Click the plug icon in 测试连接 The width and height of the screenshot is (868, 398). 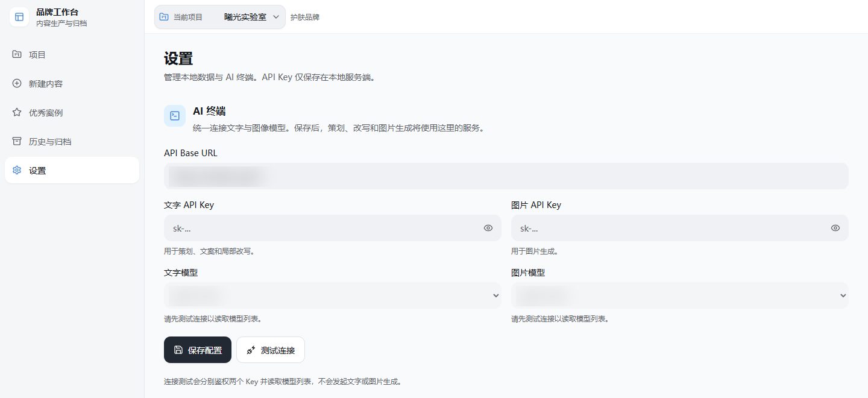click(251, 350)
